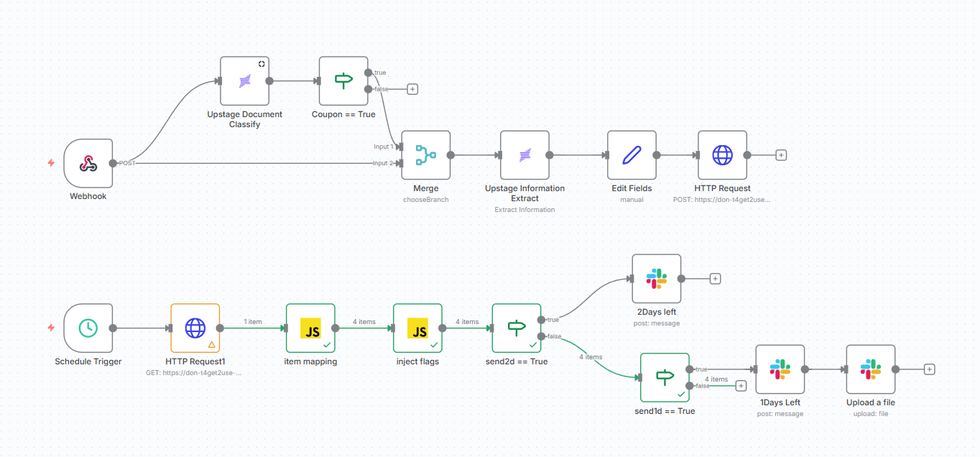
Task: Click the send1d == True IF node
Action: tap(665, 377)
